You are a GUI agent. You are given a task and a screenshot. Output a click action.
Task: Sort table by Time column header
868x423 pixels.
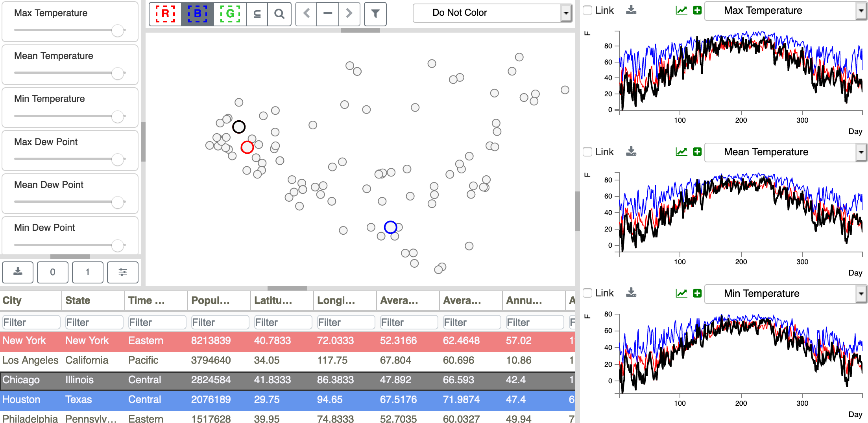[x=156, y=301]
